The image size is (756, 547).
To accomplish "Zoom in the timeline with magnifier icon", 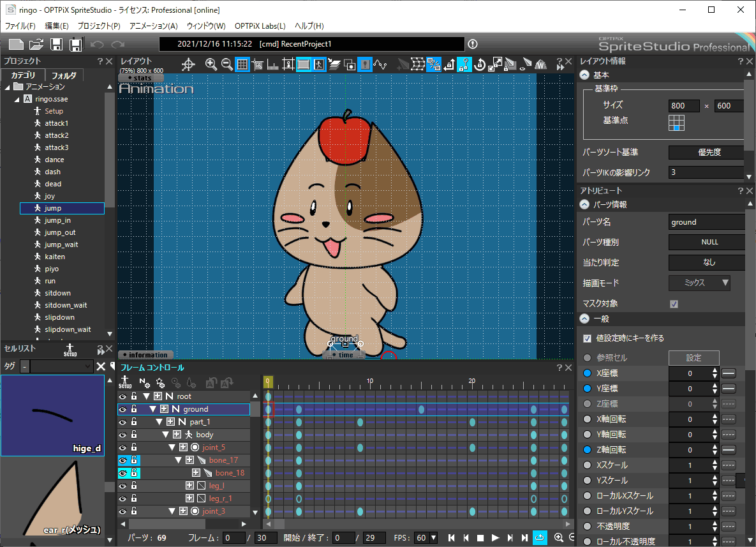I will click(558, 537).
